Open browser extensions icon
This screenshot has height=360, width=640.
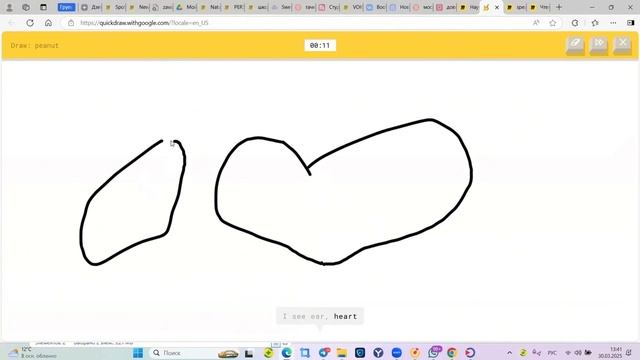pos(575,23)
